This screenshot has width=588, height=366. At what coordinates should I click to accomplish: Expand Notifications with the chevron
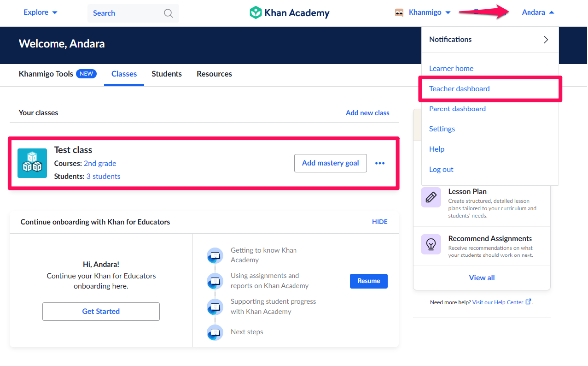pyautogui.click(x=546, y=40)
